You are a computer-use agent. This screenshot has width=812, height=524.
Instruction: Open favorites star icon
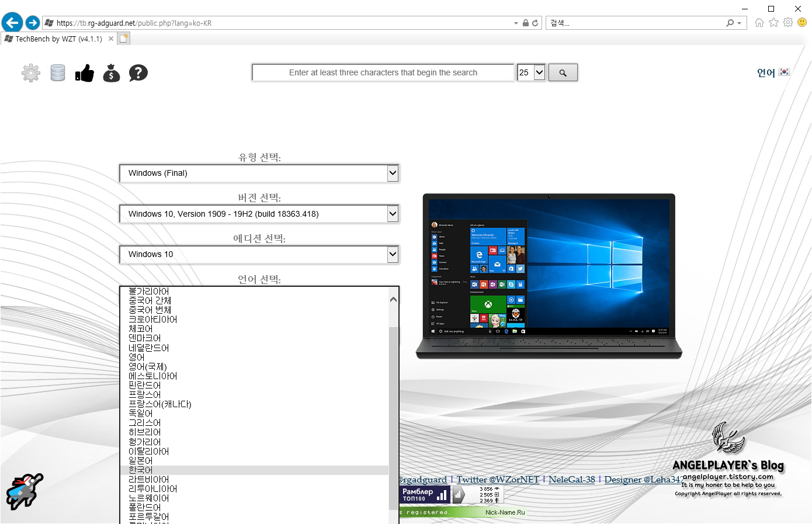[773, 23]
